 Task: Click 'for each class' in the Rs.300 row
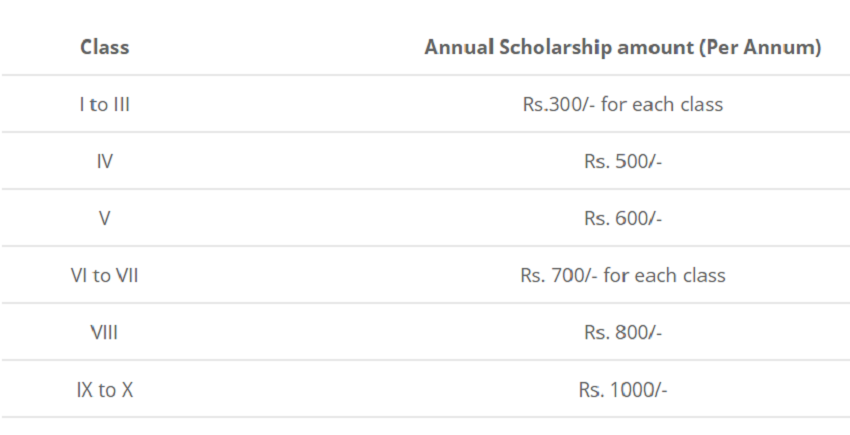pos(662,104)
